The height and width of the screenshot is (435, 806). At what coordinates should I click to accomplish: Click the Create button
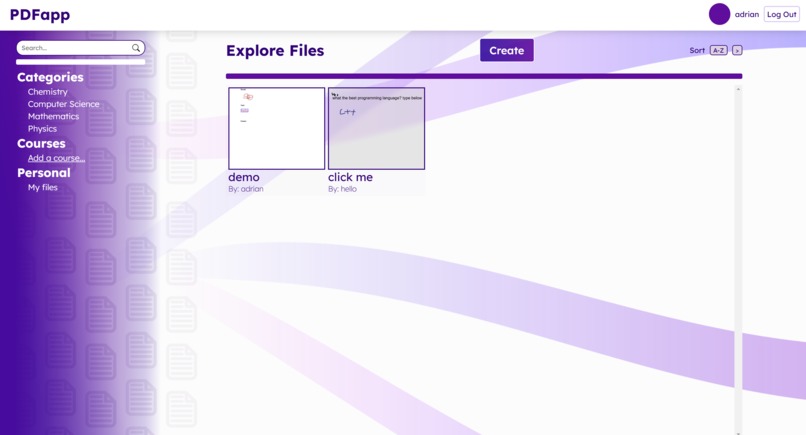pyautogui.click(x=507, y=50)
